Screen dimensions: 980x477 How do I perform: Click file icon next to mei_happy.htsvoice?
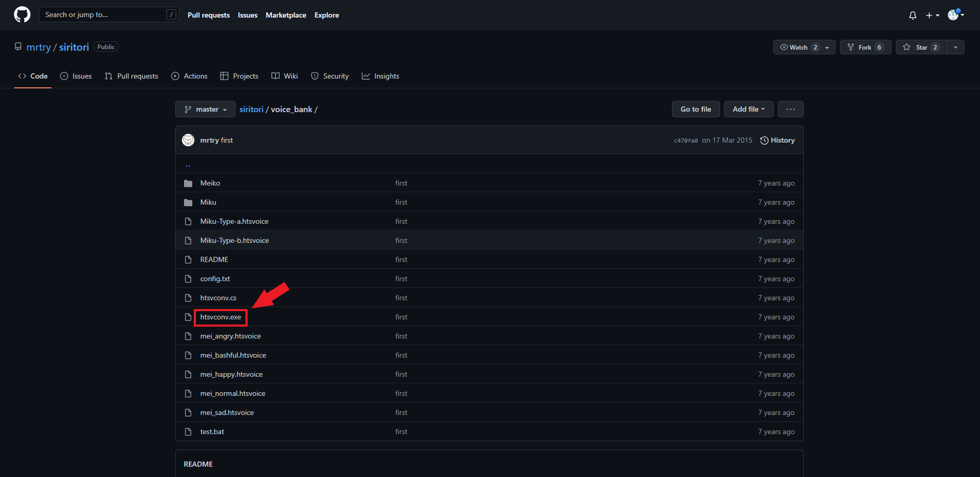[188, 375]
